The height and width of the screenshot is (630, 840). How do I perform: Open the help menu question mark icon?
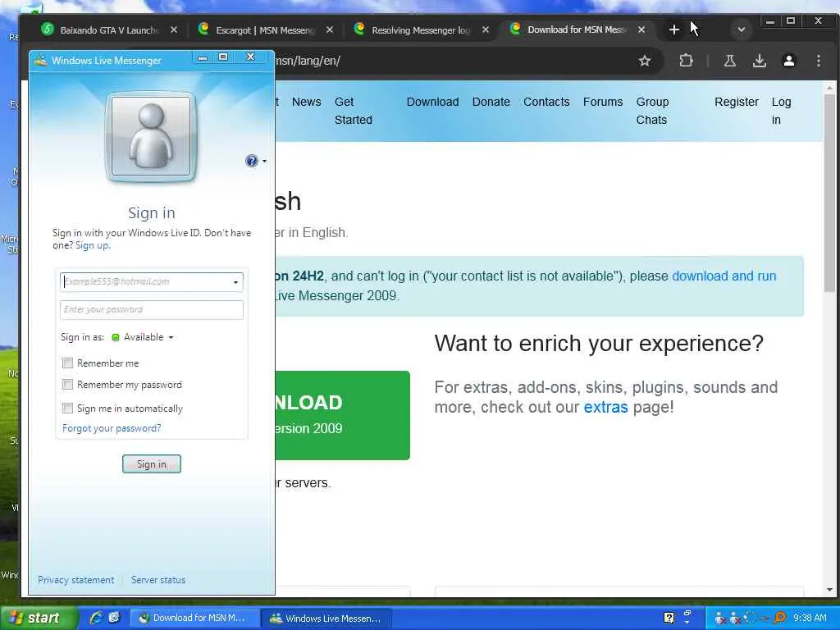[251, 161]
